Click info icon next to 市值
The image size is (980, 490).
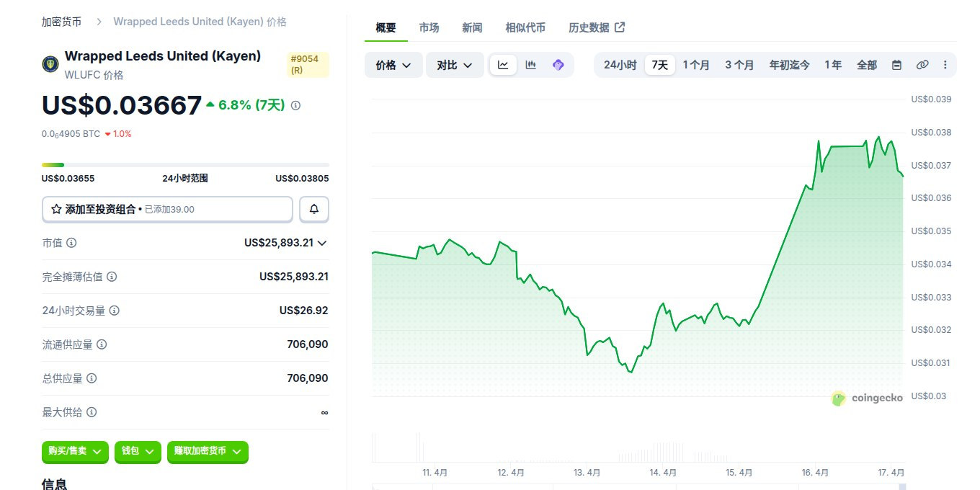[71, 243]
